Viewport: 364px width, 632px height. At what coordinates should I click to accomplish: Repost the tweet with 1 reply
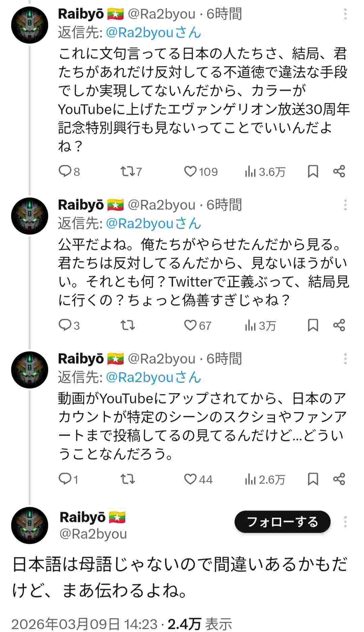click(x=127, y=479)
